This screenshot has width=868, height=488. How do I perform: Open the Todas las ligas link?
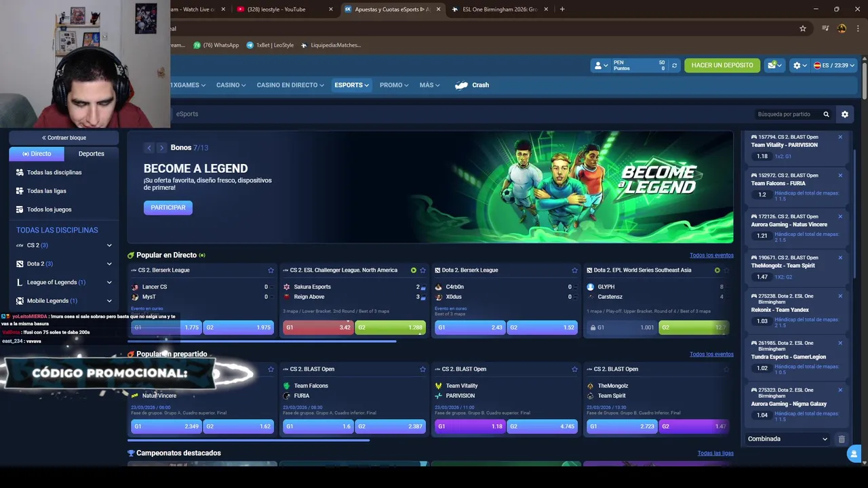tap(715, 453)
